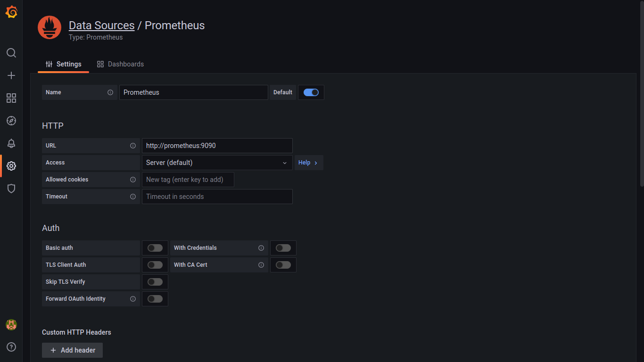The image size is (644, 362).
Task: Click the info icon beside URL label
Action: (x=133, y=146)
